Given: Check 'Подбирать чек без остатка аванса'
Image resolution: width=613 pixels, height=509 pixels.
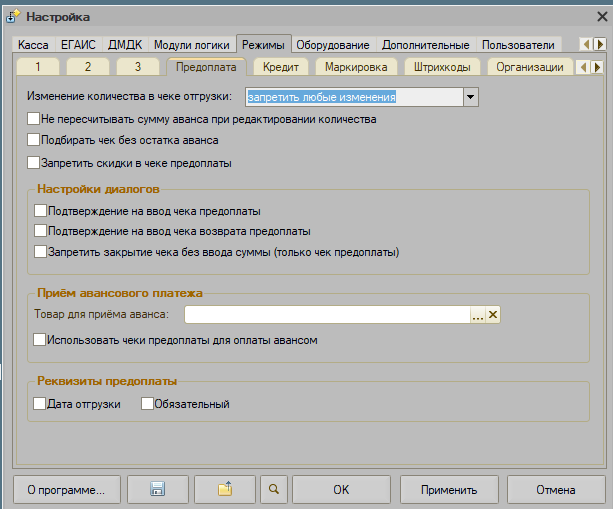Looking at the screenshot, I should pyautogui.click(x=35, y=140).
